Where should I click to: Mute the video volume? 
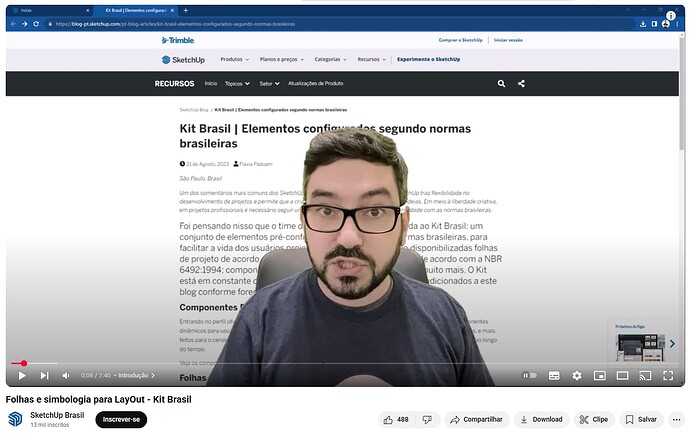click(66, 375)
